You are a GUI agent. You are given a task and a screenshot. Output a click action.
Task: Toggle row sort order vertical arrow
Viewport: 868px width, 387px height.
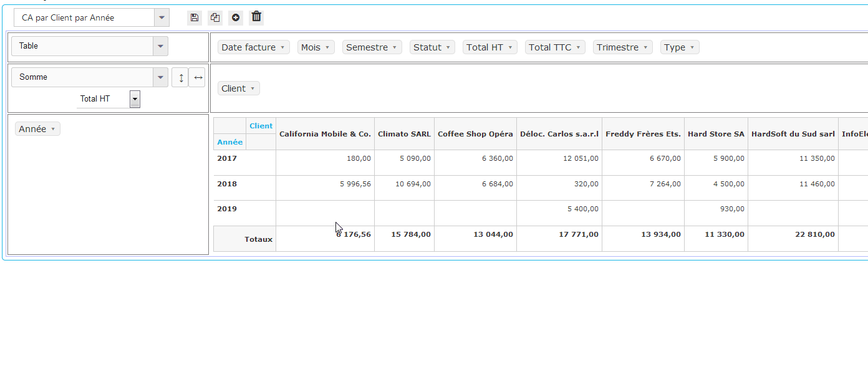coord(180,77)
